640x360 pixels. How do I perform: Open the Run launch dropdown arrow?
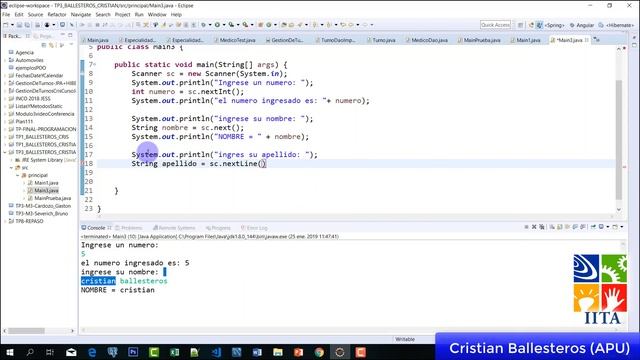coord(224,25)
